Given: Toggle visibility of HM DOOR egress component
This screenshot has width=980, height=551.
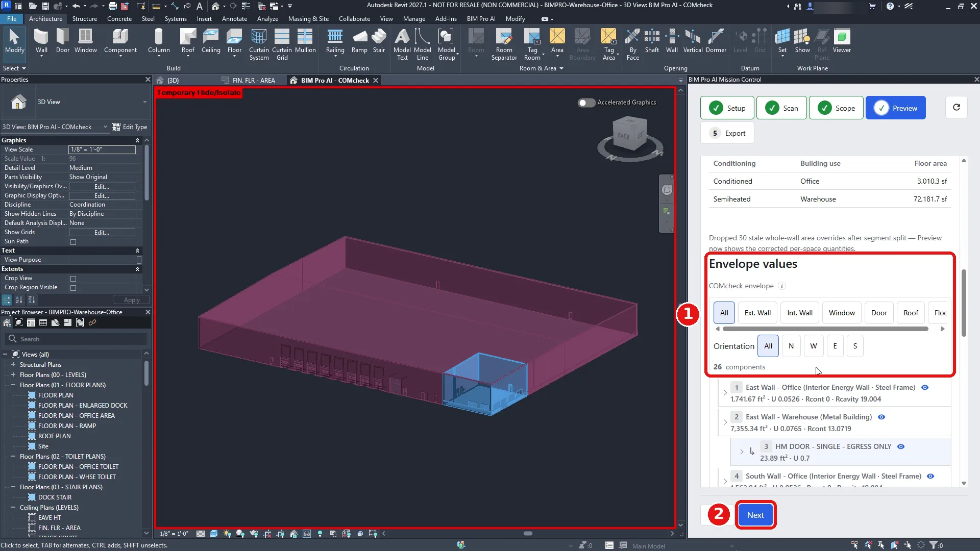Looking at the screenshot, I should tap(901, 446).
